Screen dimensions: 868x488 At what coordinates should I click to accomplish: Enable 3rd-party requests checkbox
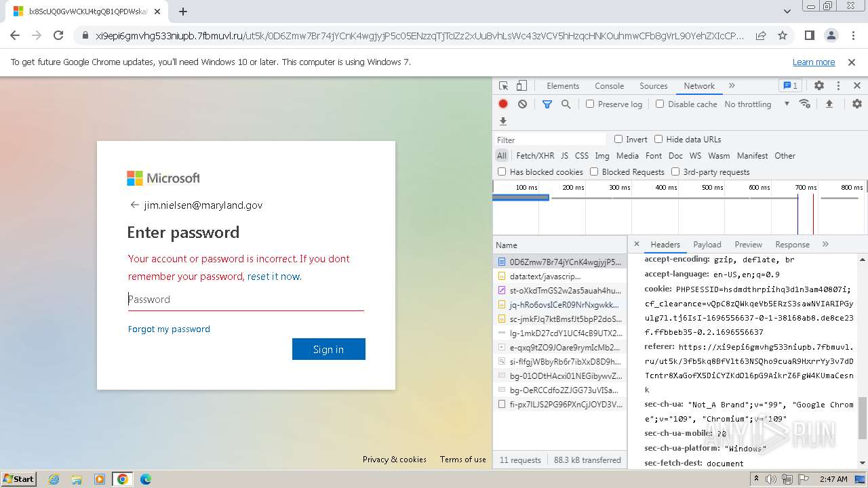(675, 171)
